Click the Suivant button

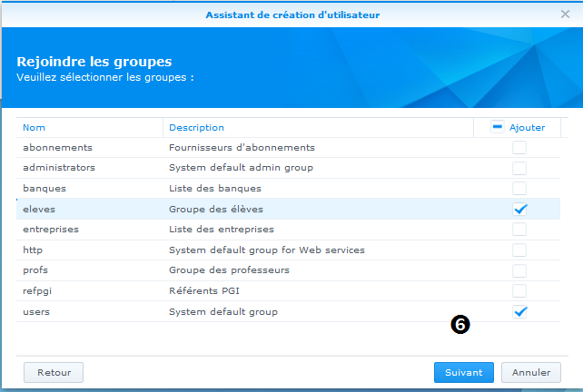point(464,372)
